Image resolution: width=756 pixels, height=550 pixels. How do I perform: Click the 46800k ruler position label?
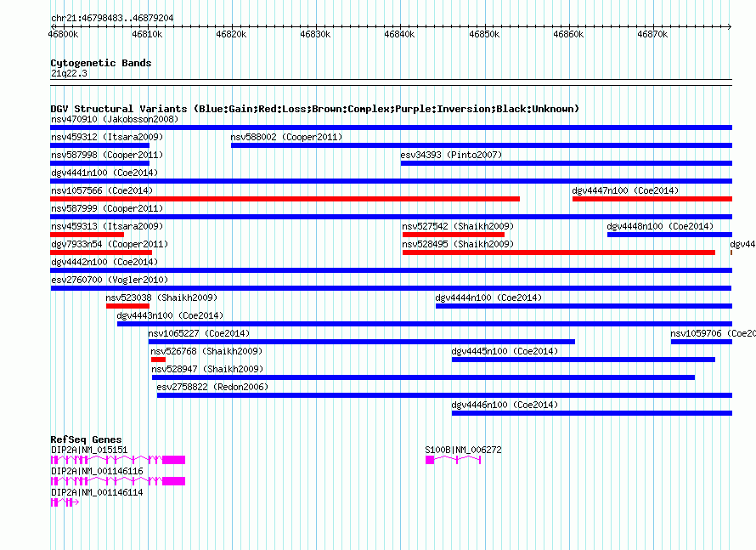pyautogui.click(x=63, y=34)
